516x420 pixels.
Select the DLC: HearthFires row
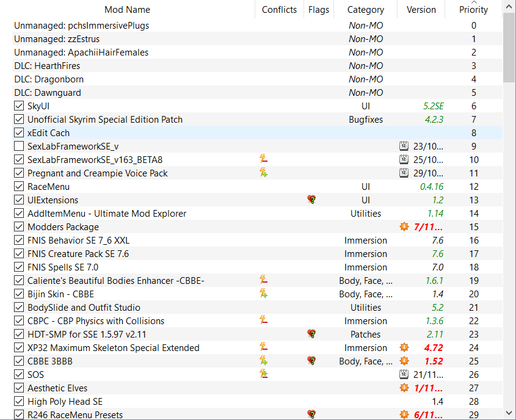257,66
